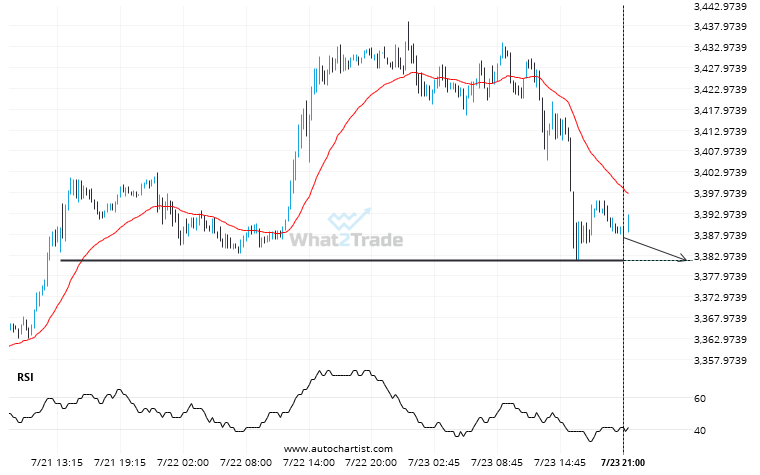
Task: Select price label 3,437.9739
Action: click(x=720, y=27)
